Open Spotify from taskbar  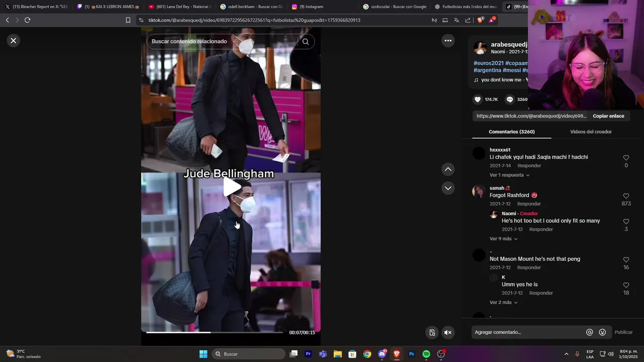(x=426, y=354)
